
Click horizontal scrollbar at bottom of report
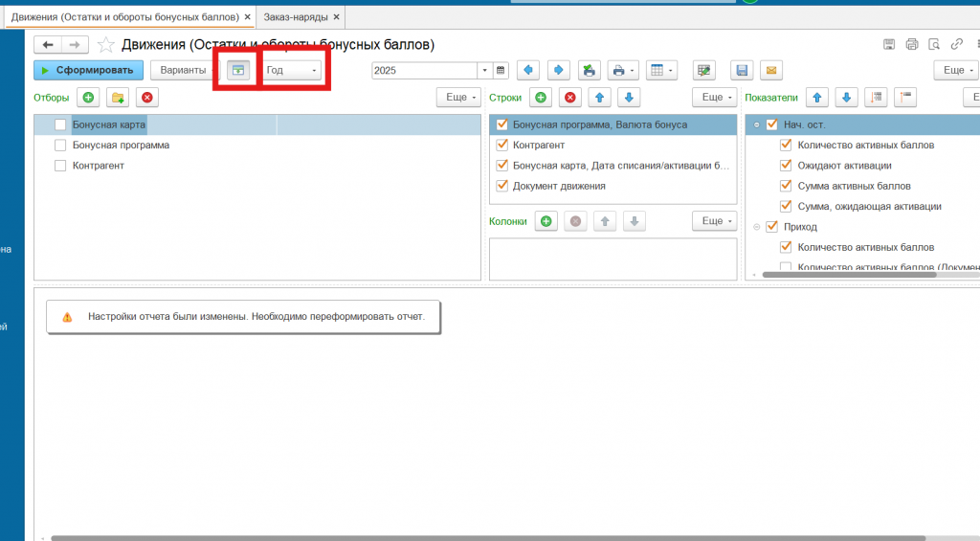(x=479, y=538)
